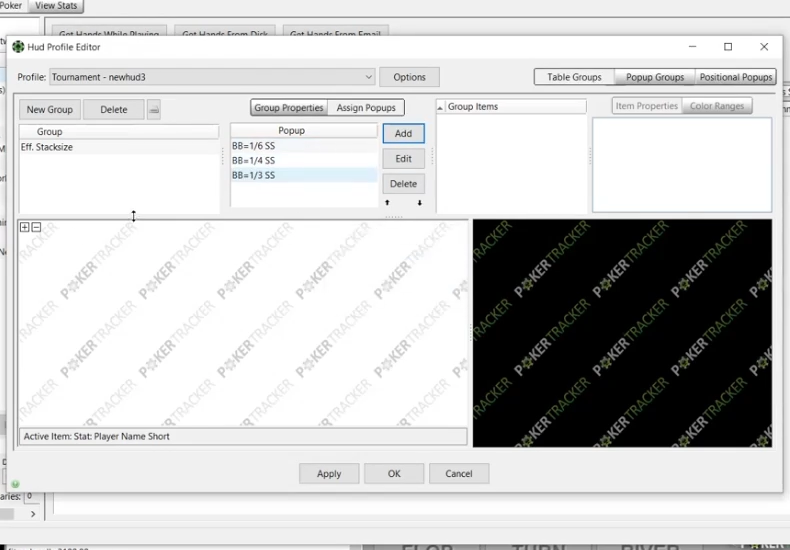Move popup up with the up arrow
The height and width of the screenshot is (550, 790).
pyautogui.click(x=387, y=202)
